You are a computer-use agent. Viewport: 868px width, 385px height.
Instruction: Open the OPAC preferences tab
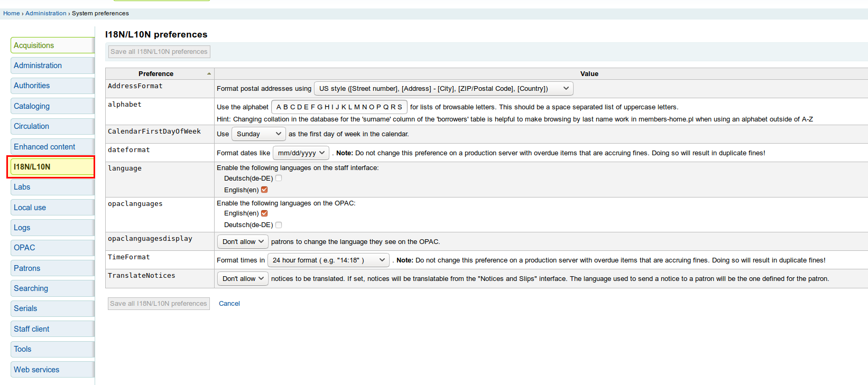(x=52, y=248)
